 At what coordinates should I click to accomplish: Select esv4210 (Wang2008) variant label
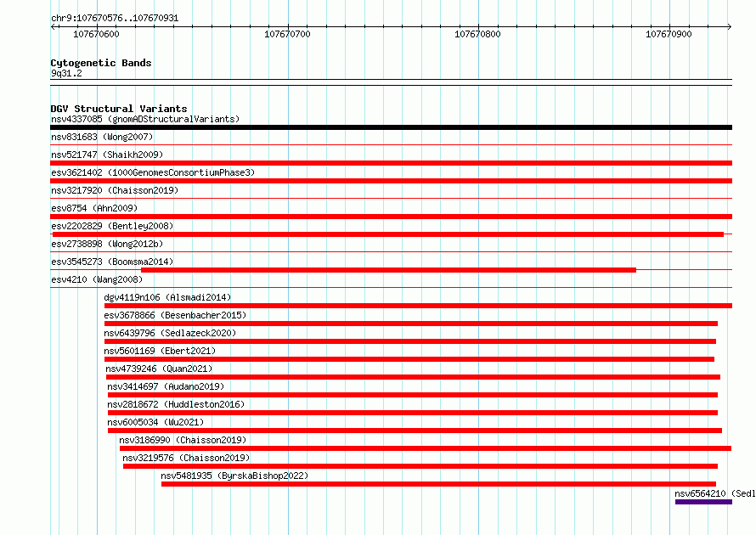click(97, 279)
